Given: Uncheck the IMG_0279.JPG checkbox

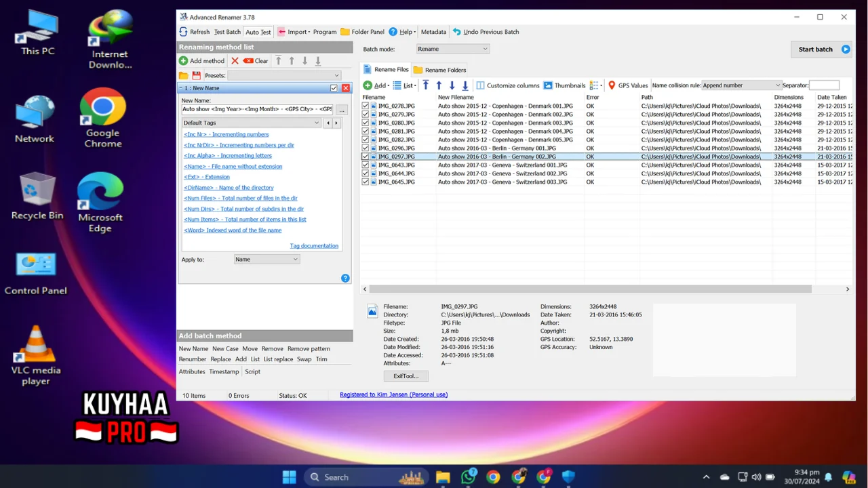Looking at the screenshot, I should click(366, 115).
